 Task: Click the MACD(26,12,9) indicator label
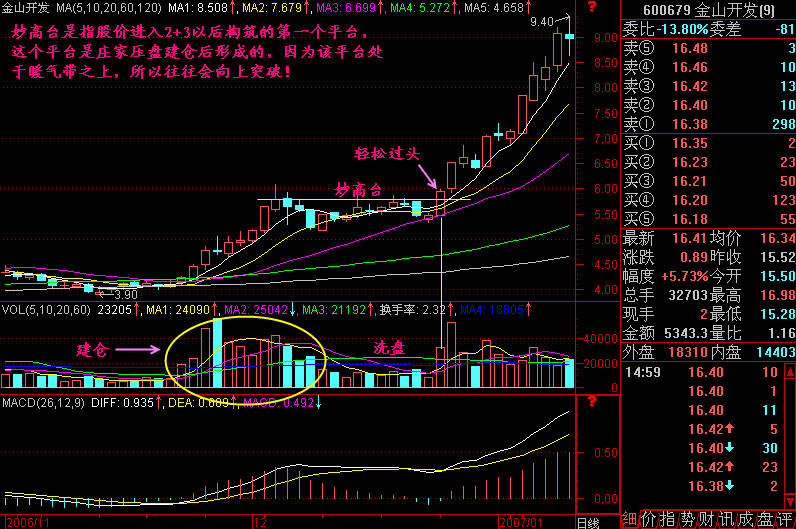(x=45, y=402)
